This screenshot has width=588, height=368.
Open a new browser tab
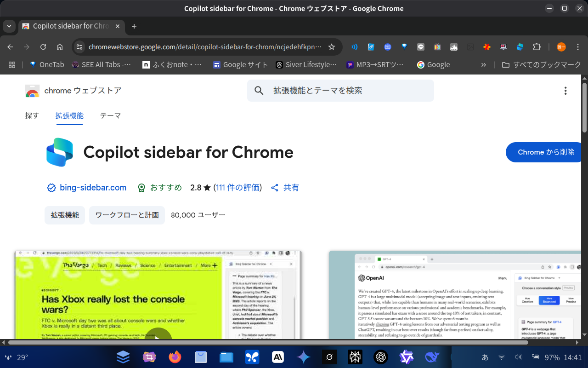pyautogui.click(x=134, y=26)
